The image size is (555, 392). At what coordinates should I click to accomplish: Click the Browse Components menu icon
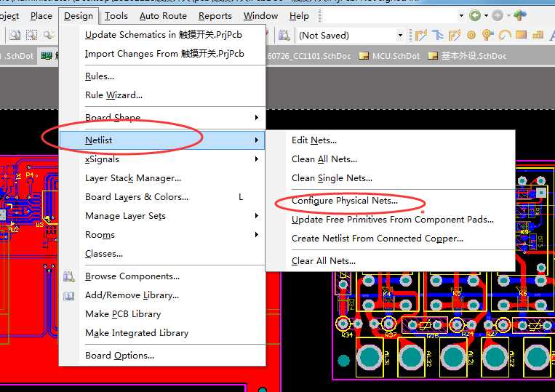tap(68, 276)
